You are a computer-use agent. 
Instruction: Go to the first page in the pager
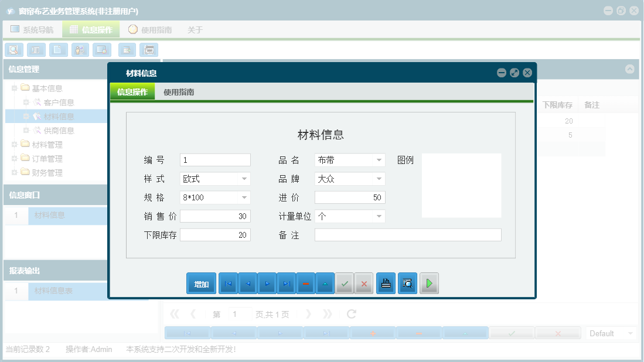175,314
